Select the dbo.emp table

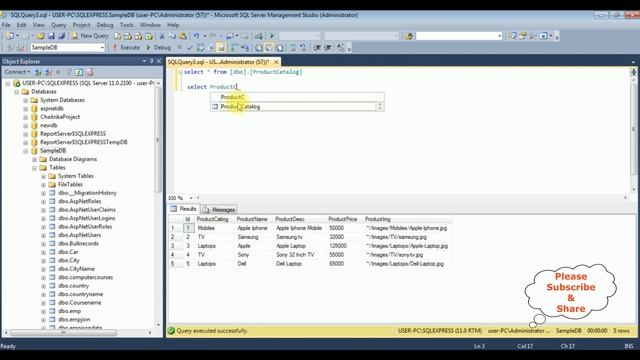click(69, 311)
